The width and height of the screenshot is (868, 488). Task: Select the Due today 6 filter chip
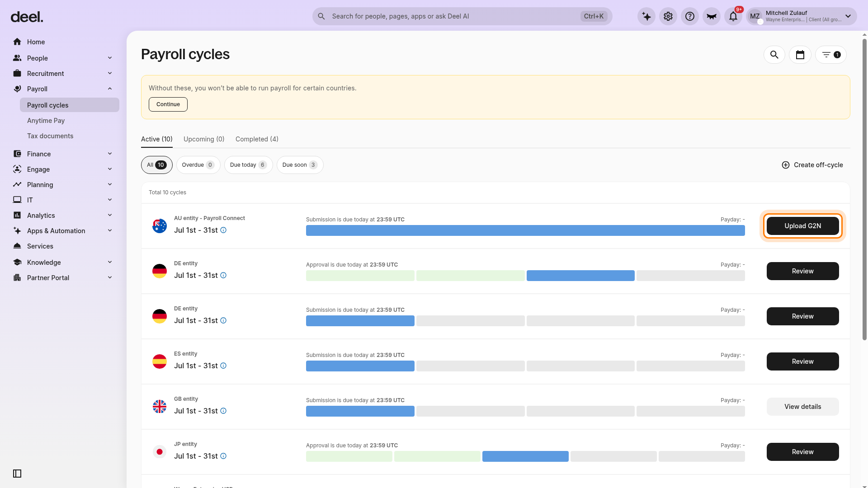point(248,165)
